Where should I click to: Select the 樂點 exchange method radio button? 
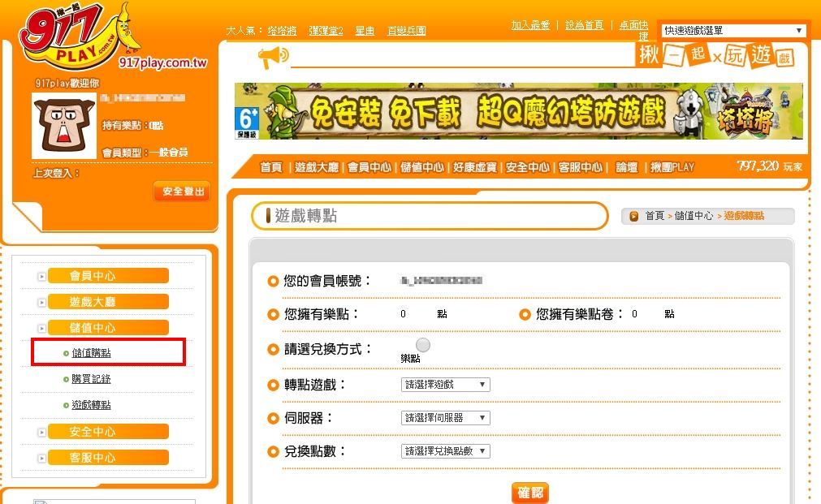pyautogui.click(x=423, y=345)
